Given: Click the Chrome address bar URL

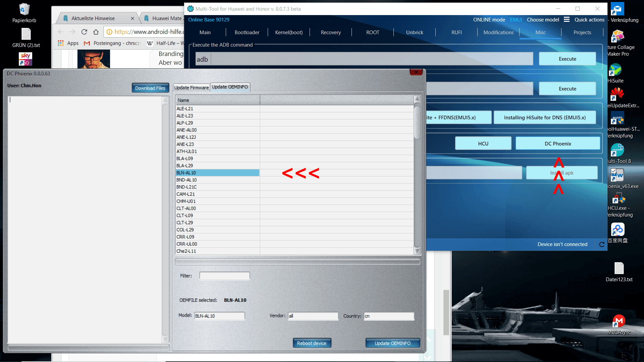Looking at the screenshot, I should pos(149,32).
